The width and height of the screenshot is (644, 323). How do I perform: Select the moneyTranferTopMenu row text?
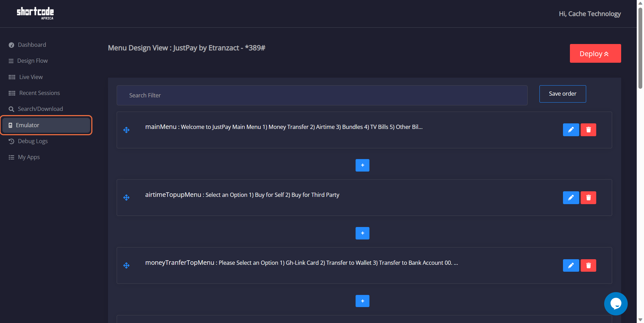(x=302, y=263)
